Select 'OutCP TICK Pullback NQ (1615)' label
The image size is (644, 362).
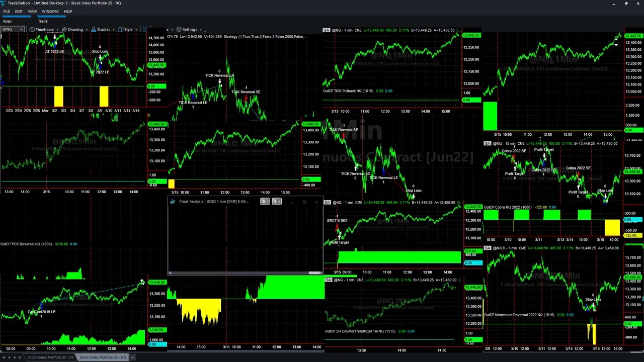[x=348, y=91]
